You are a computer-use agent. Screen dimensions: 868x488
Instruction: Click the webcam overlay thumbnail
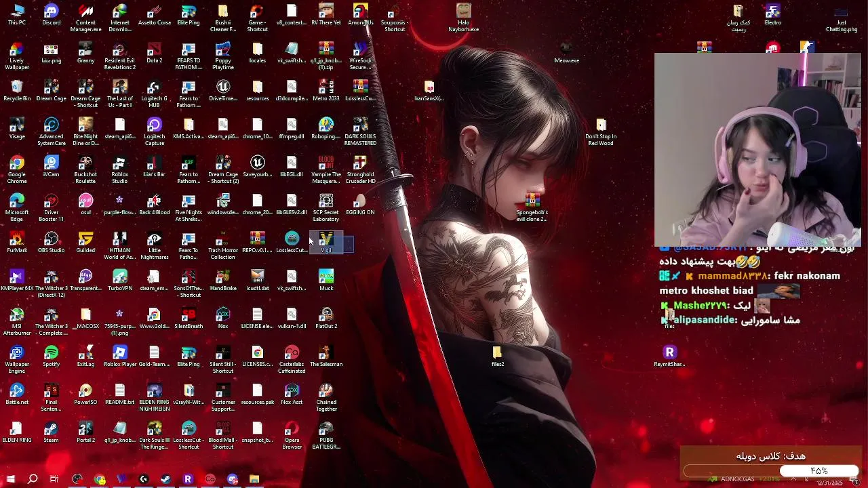[757, 150]
